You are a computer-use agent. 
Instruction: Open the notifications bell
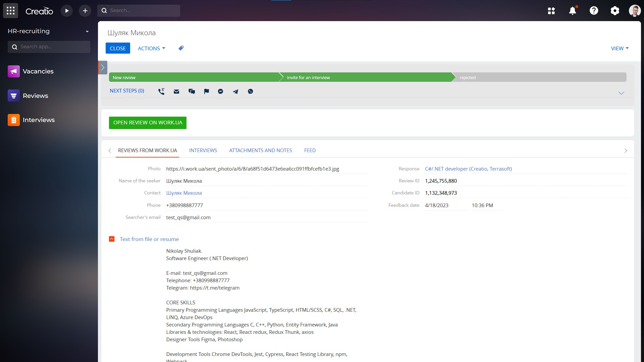(573, 11)
